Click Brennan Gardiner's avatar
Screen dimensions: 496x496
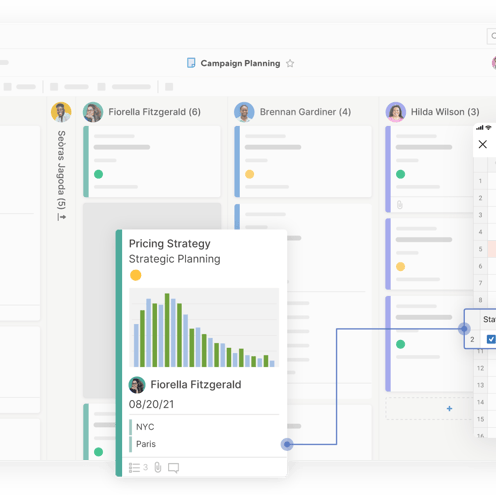pyautogui.click(x=244, y=112)
